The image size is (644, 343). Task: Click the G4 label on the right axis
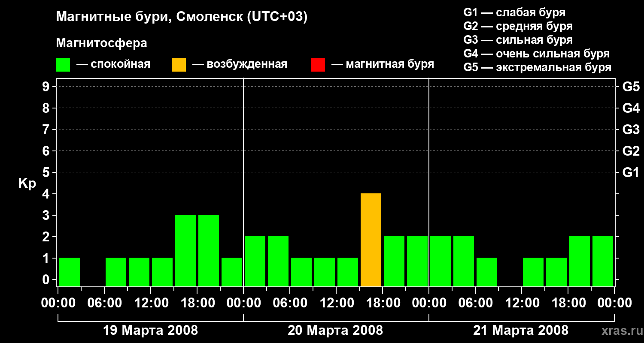tap(631, 108)
